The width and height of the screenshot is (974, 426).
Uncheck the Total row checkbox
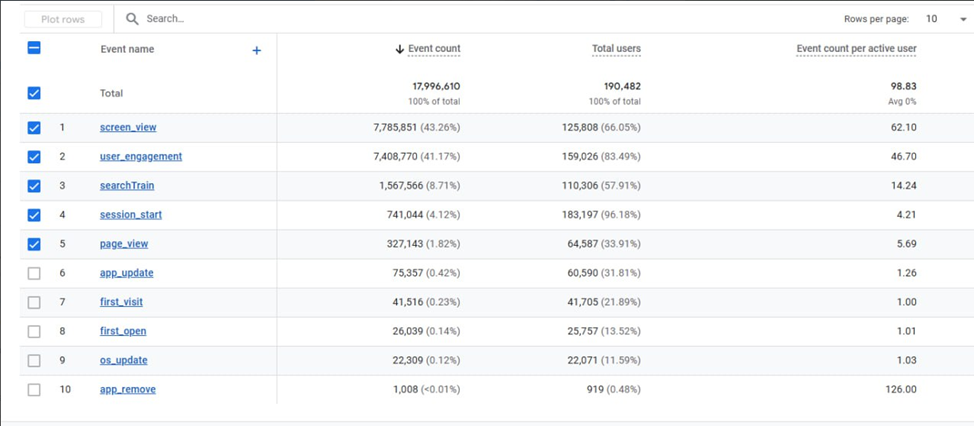(34, 93)
